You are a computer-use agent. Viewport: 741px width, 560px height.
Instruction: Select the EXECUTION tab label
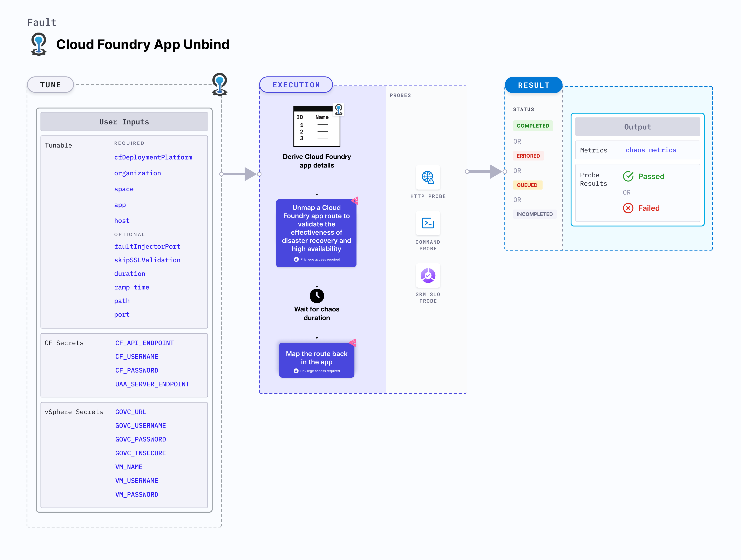tap(296, 85)
